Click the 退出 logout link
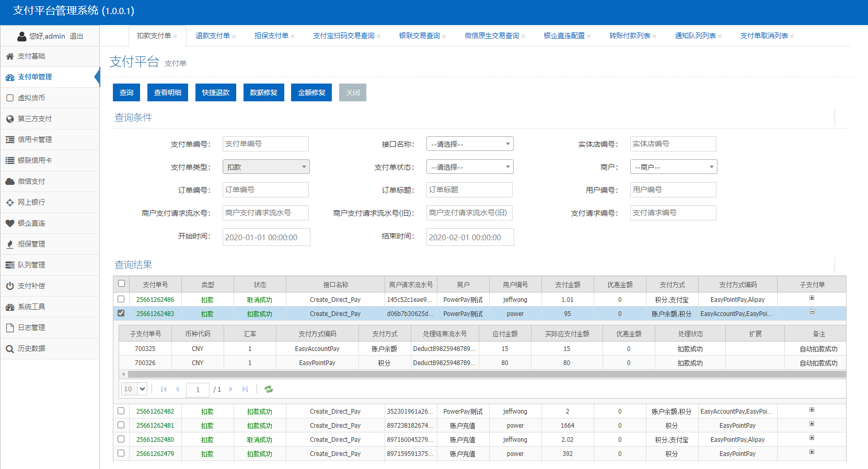Viewport: 868px width, 469px height. (76, 36)
